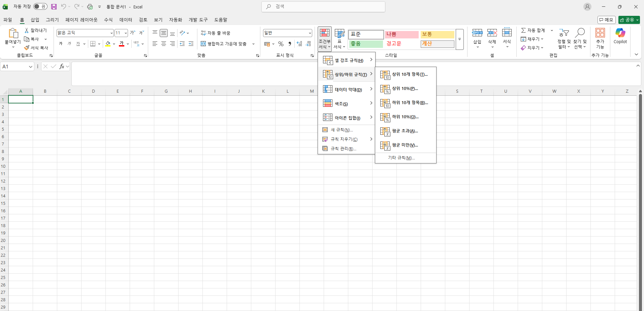Screen dimensions: 644x311
Task: Apply comma style format
Action: pyautogui.click(x=290, y=44)
